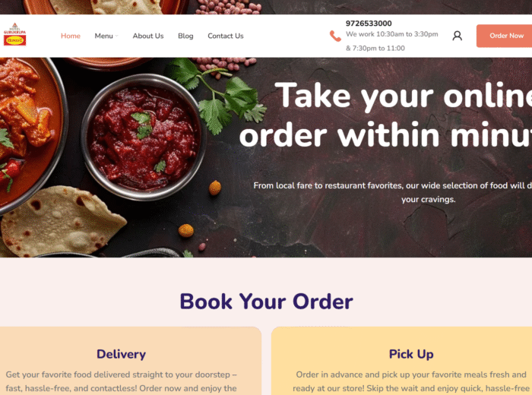Open the user account profile icon

pyautogui.click(x=457, y=36)
